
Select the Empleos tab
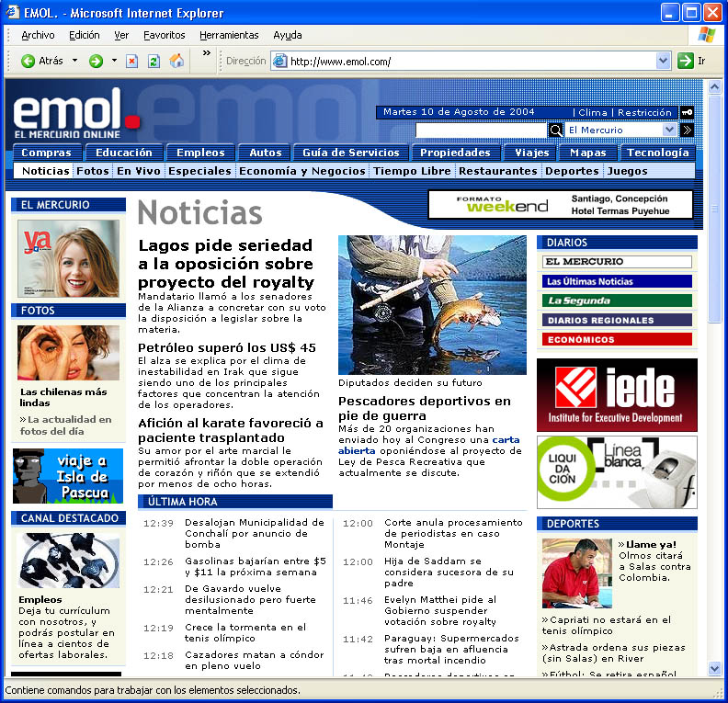pyautogui.click(x=200, y=153)
